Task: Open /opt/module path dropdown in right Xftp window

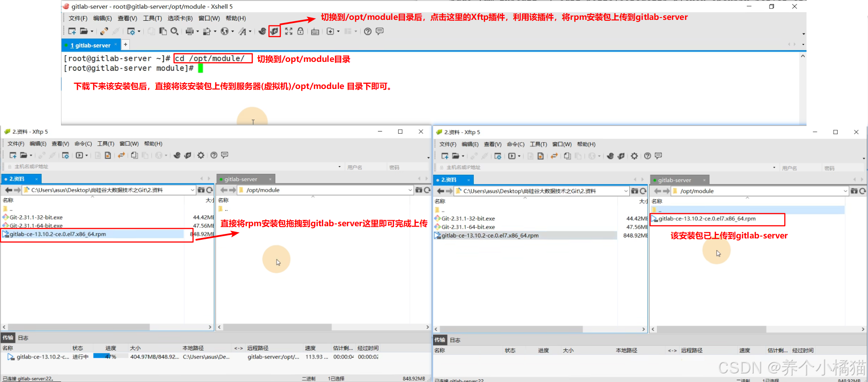Action: [x=845, y=191]
